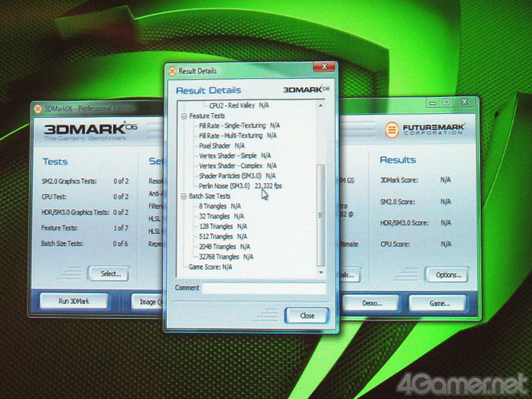Select Vertex Shader - Simple row
This screenshot has height=399, width=532.
point(235,156)
